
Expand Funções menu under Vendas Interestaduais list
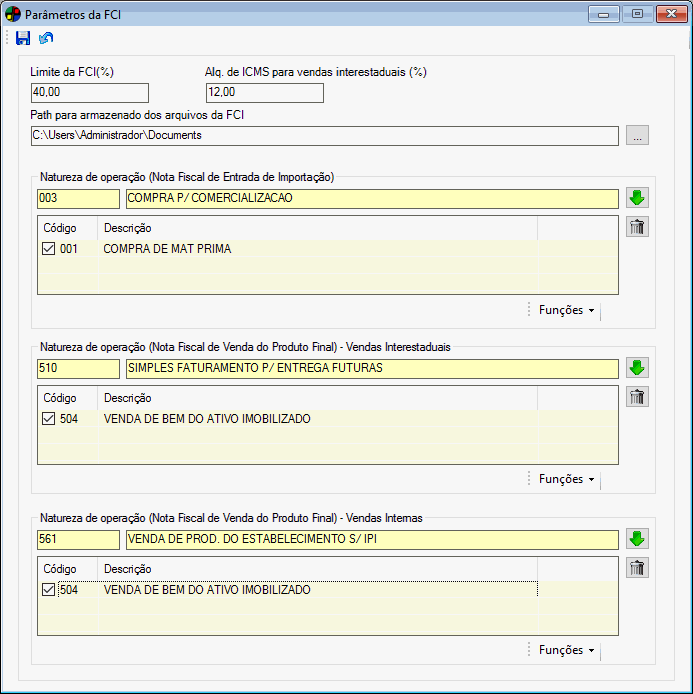pos(566,479)
